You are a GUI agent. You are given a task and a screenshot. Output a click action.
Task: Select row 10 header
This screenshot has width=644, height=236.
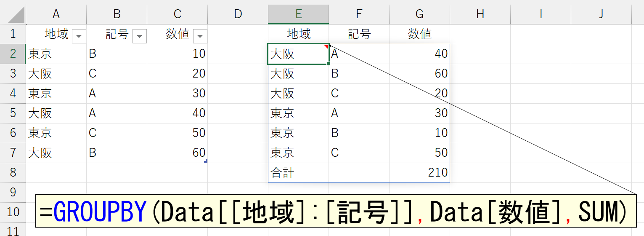click(x=13, y=212)
